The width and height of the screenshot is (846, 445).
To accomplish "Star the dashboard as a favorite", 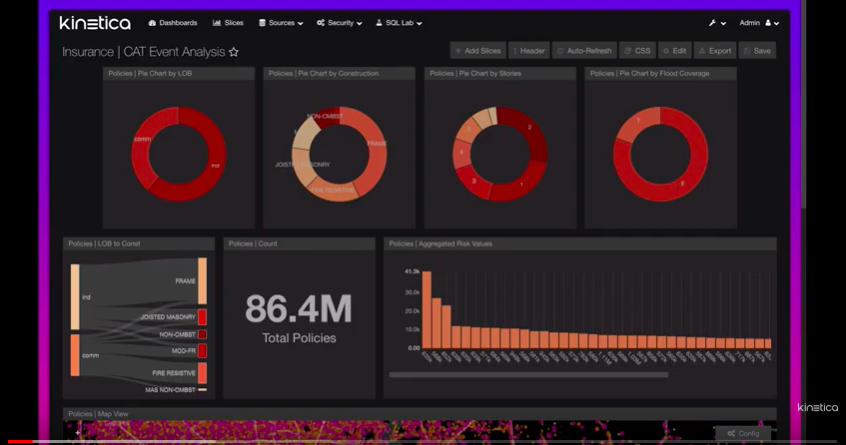I will coord(234,52).
